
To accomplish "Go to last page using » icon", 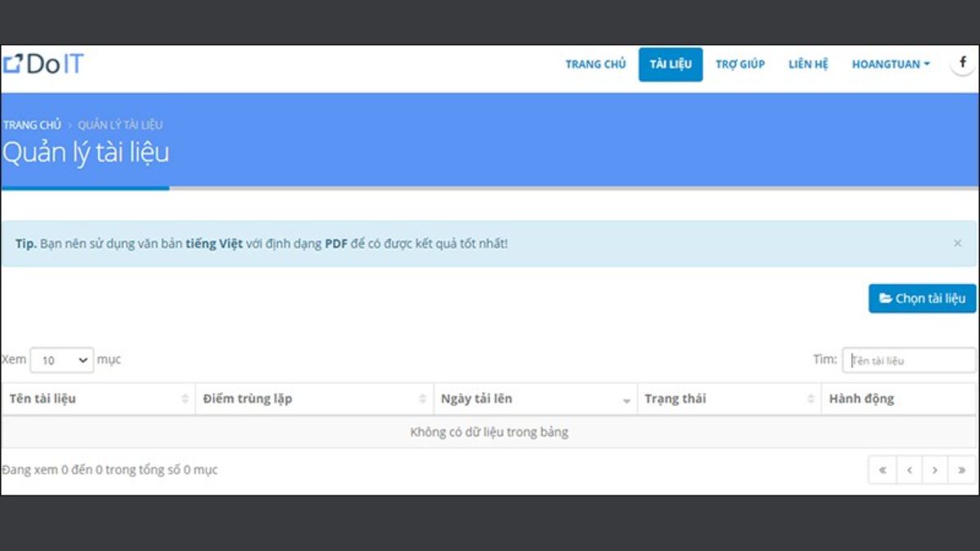I will [961, 469].
